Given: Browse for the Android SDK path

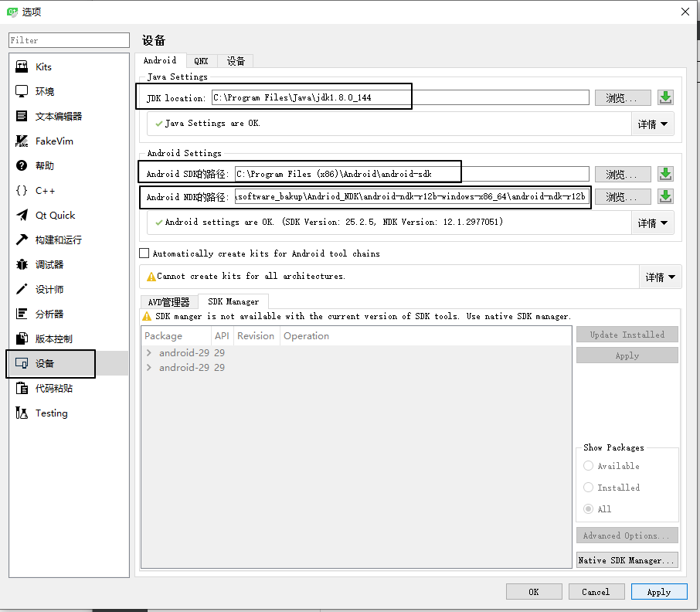Looking at the screenshot, I should [x=623, y=174].
